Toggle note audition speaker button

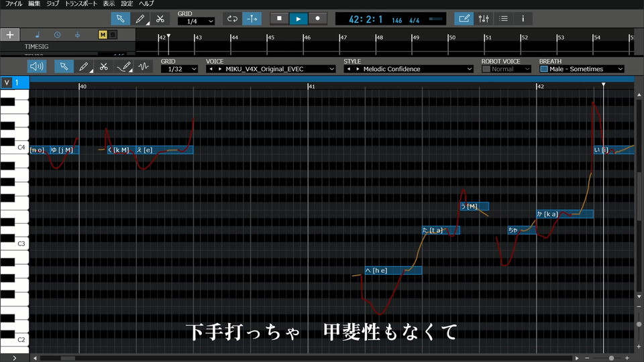pos(36,66)
